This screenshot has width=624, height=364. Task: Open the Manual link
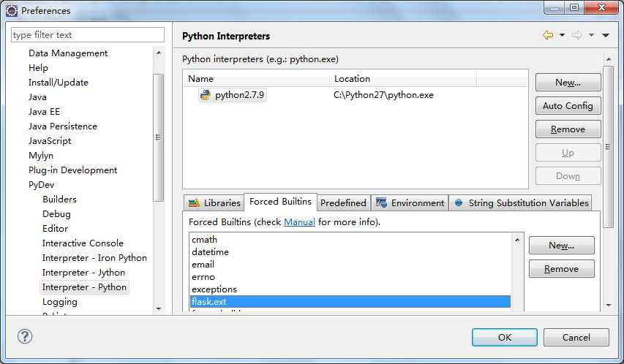299,221
